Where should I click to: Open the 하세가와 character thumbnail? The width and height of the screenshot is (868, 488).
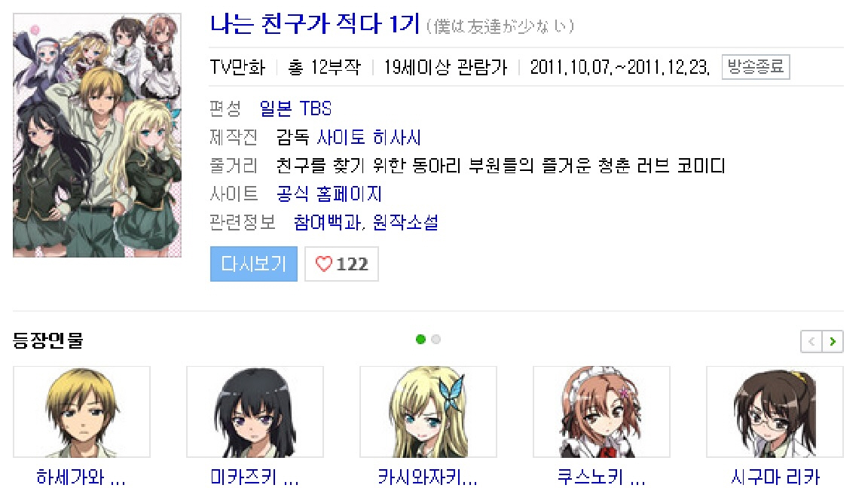click(82, 412)
